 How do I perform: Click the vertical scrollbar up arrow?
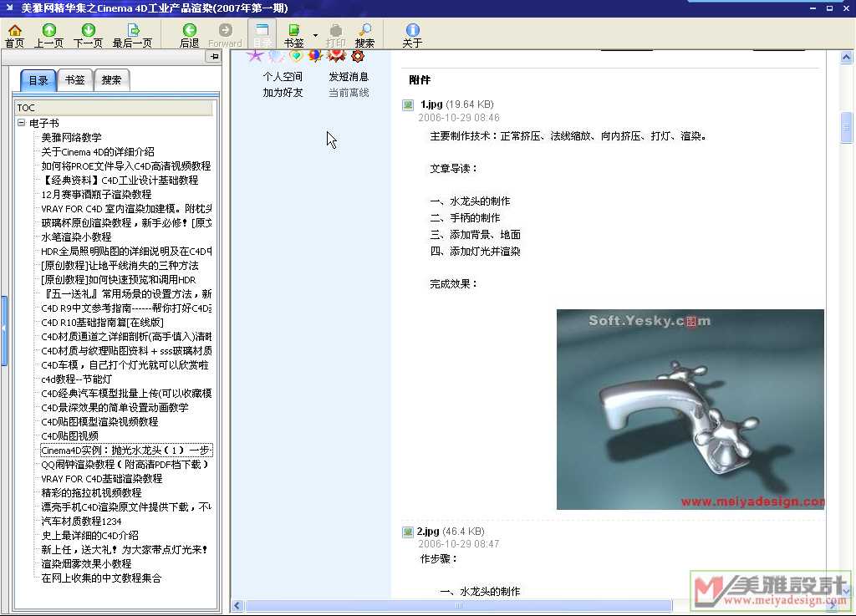pyautogui.click(x=846, y=57)
